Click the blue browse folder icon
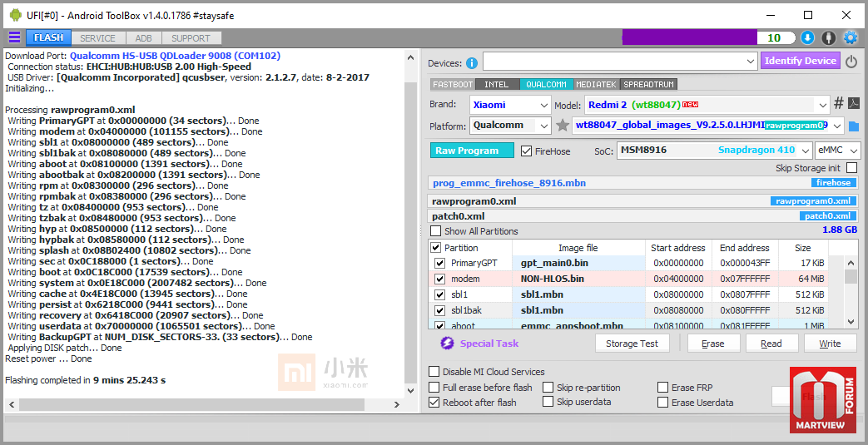This screenshot has height=445, width=868. tap(854, 126)
